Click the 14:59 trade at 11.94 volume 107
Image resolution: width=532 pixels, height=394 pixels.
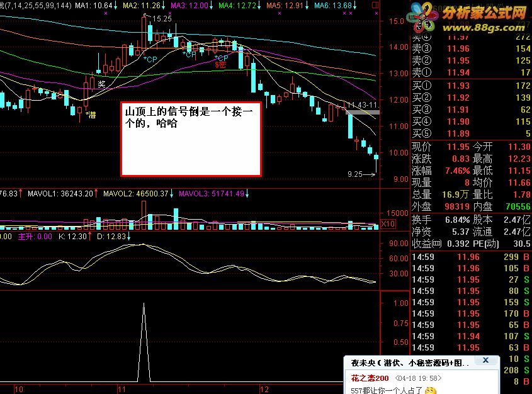click(x=472, y=336)
